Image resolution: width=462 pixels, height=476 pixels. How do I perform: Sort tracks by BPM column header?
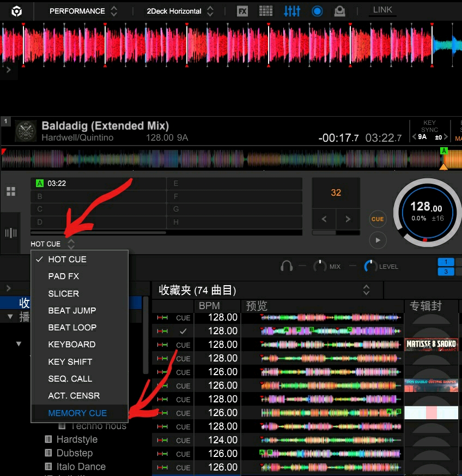click(217, 306)
